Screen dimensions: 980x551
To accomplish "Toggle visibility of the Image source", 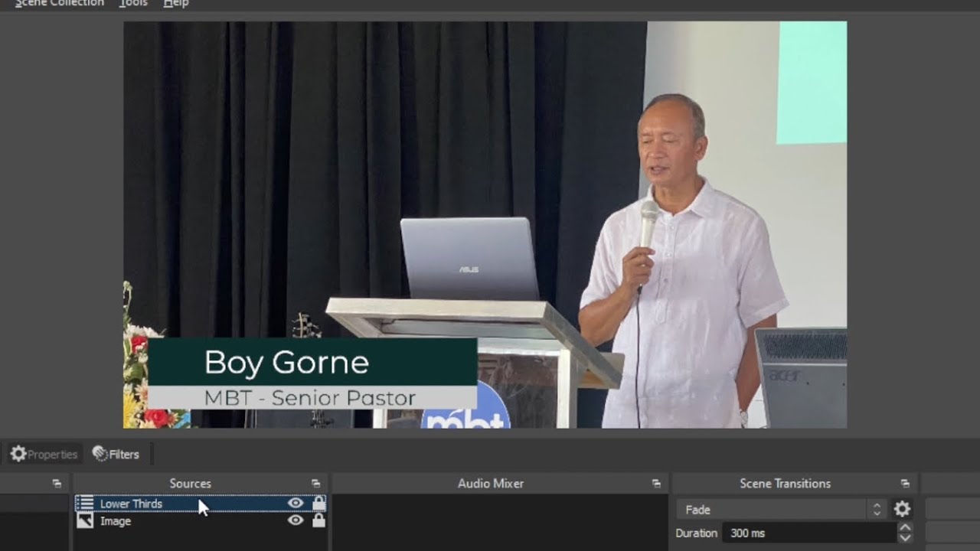I will coord(296,520).
